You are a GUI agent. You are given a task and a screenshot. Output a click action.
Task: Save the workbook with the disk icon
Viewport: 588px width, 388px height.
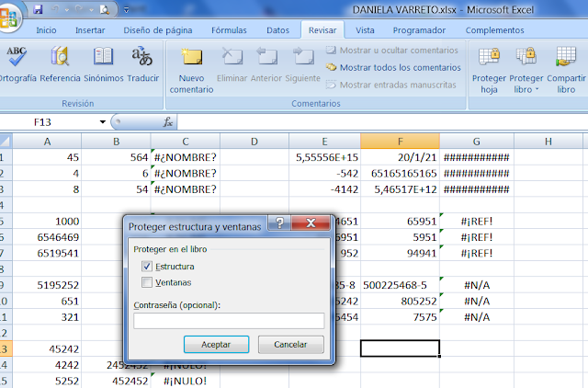click(x=38, y=9)
